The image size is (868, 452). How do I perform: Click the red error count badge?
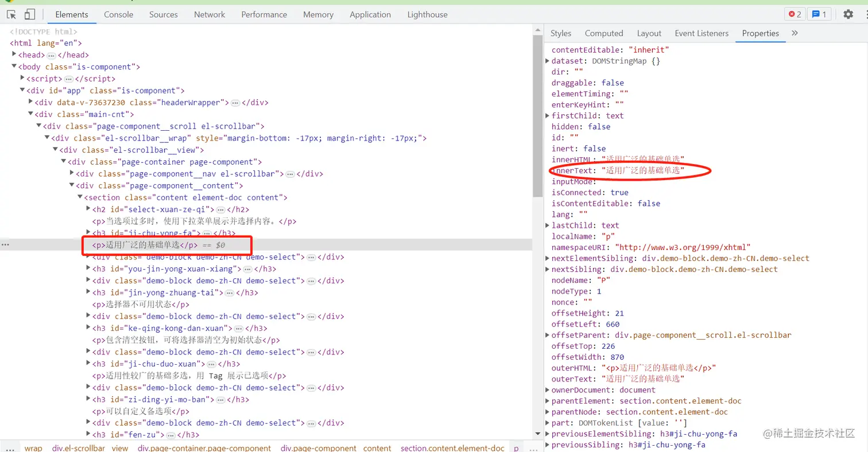point(795,14)
